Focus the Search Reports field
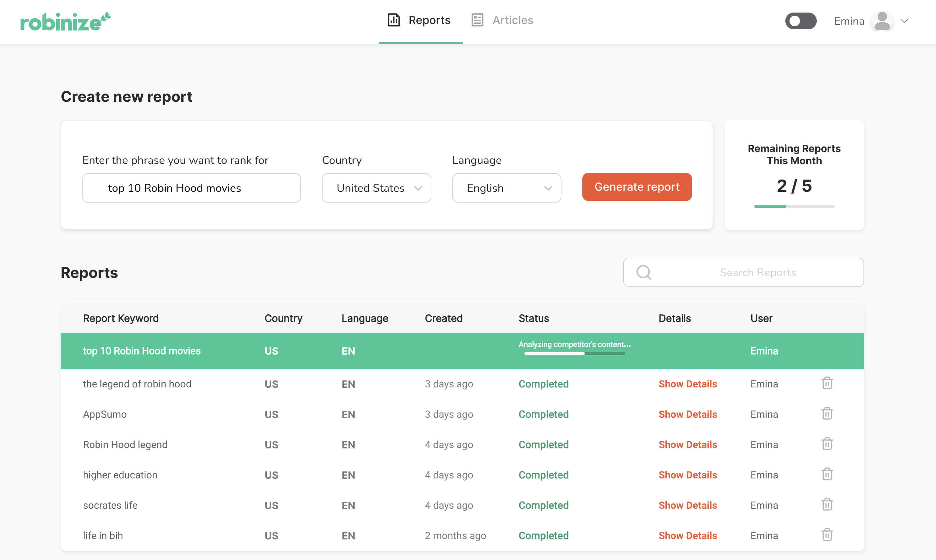This screenshot has height=560, width=936. pos(757,272)
